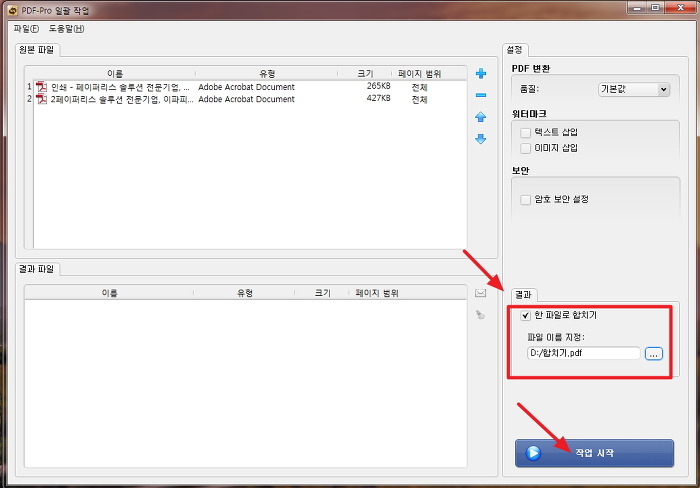
Task: Click the blue plus add-file icon
Action: (x=481, y=74)
